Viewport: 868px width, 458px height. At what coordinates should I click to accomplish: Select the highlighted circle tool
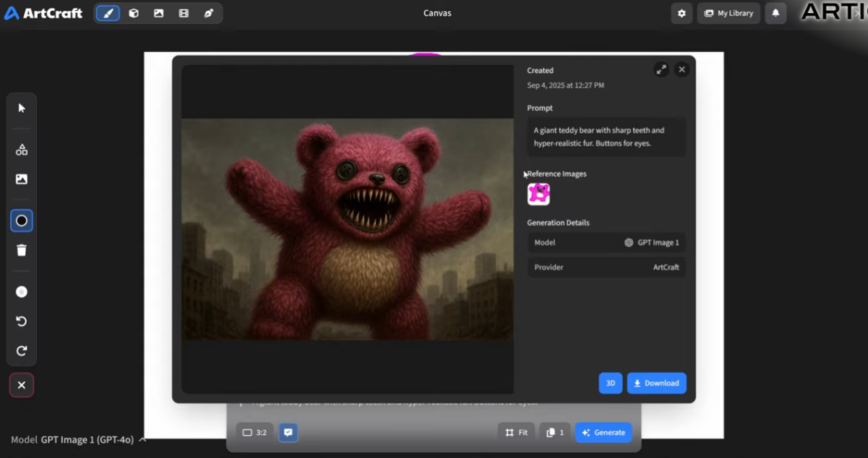coord(22,221)
